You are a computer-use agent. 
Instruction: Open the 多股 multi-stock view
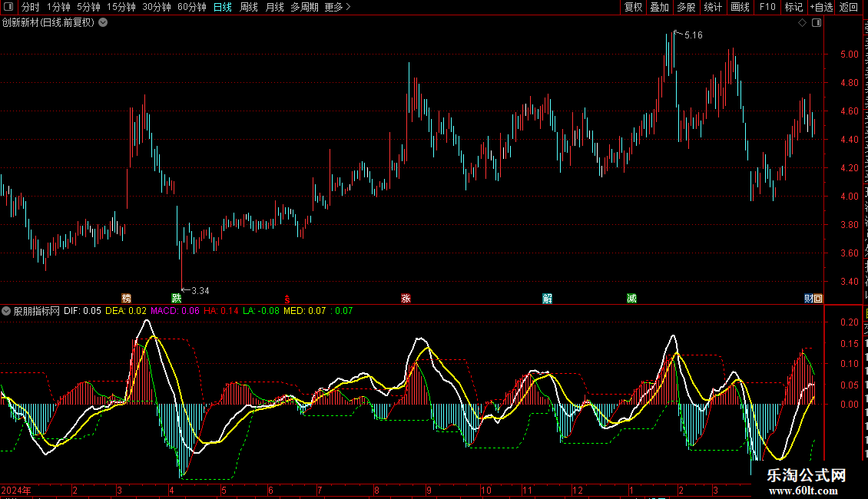tap(686, 7)
